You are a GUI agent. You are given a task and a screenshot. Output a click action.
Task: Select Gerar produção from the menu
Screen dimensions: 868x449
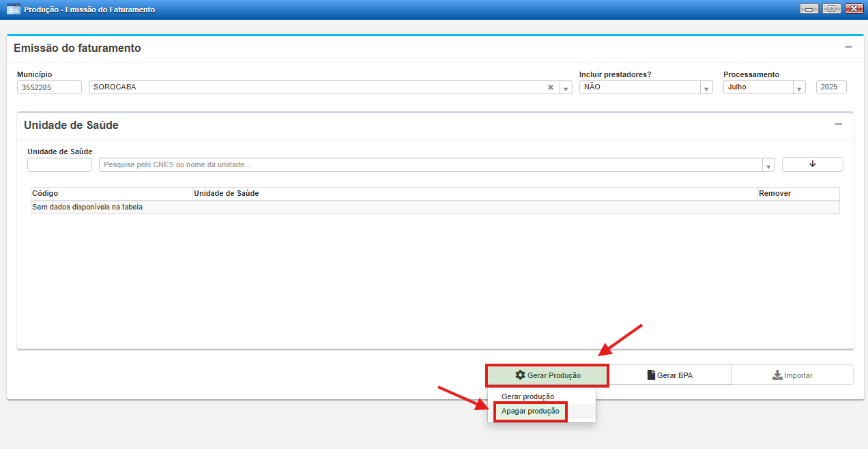(527, 396)
